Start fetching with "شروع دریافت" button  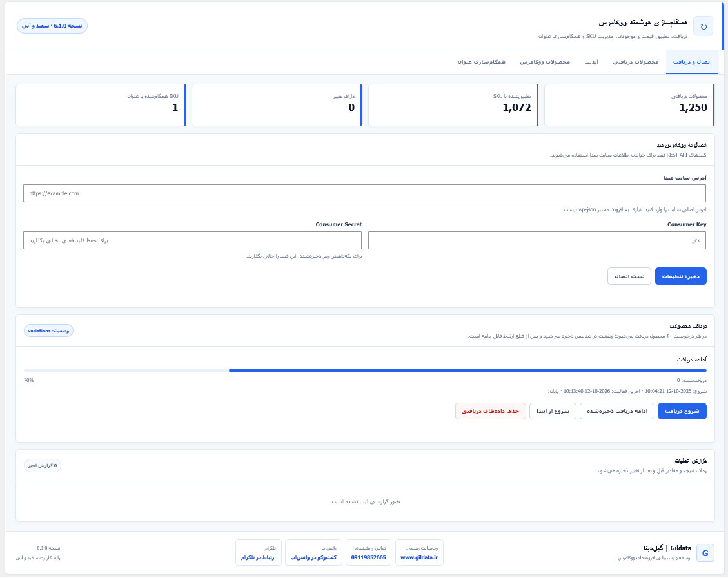coord(682,412)
